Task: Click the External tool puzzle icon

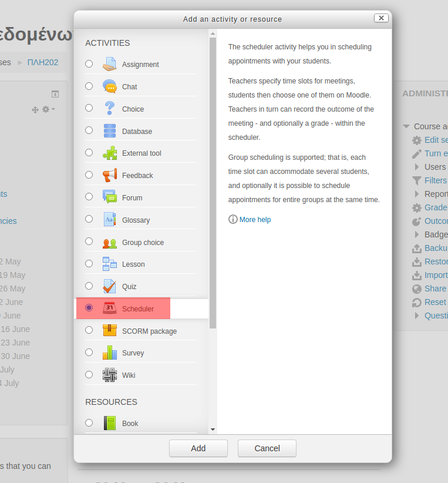Action: (110, 153)
